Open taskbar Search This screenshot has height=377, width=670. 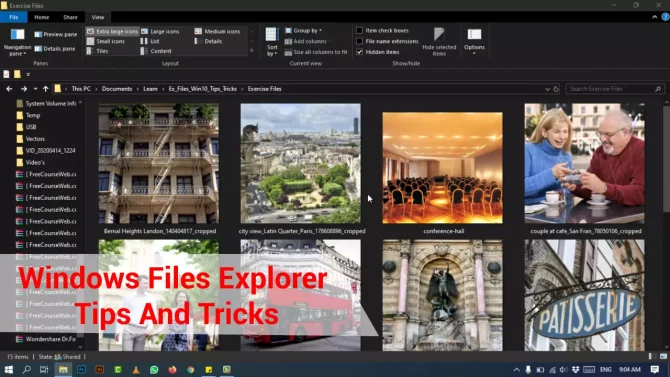click(26, 369)
